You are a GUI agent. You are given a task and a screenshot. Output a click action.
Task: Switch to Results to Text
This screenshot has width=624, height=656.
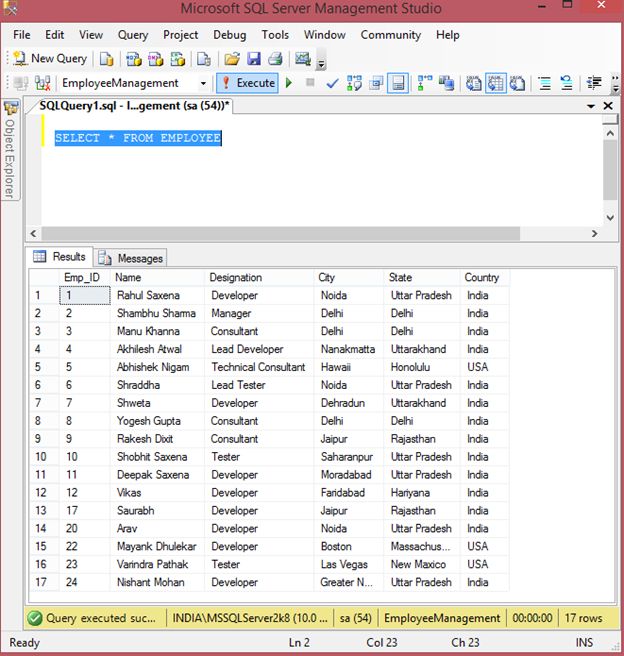click(474, 83)
